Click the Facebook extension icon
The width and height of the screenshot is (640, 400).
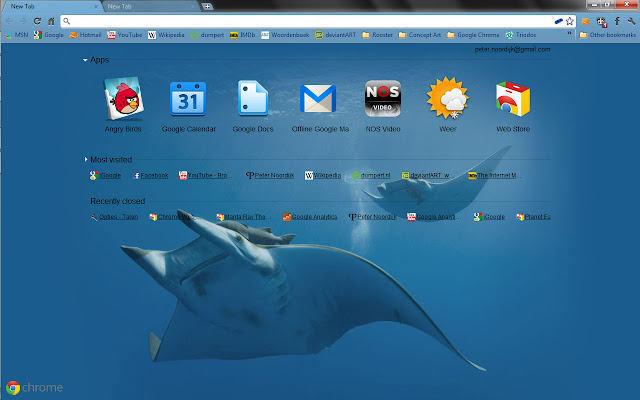coord(617,21)
